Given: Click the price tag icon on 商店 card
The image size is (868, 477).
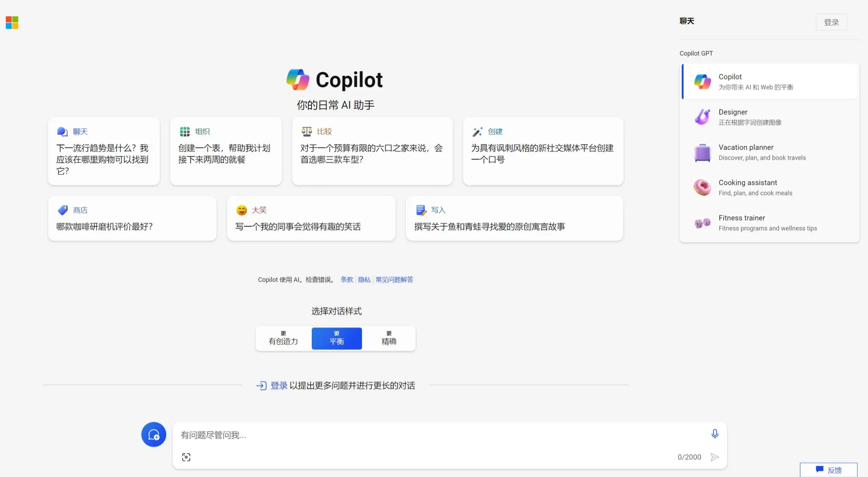Looking at the screenshot, I should click(63, 210).
